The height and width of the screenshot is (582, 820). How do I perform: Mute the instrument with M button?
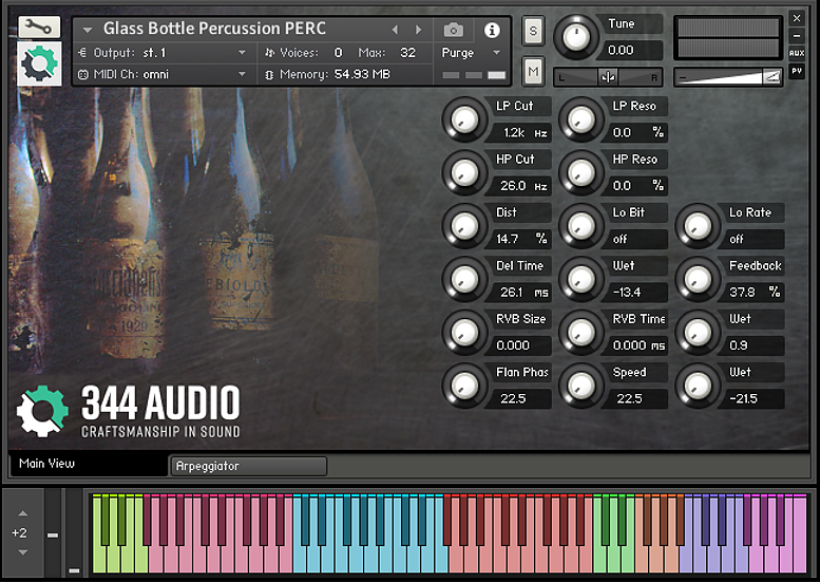533,71
